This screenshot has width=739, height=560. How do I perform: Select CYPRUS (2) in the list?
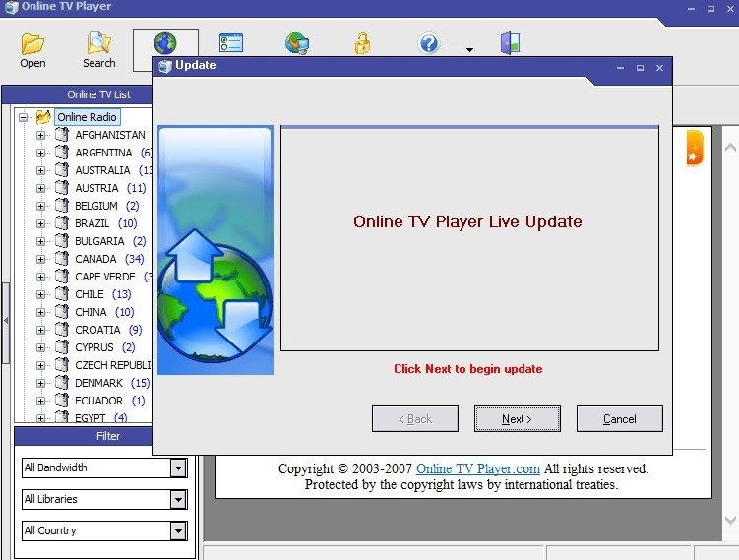click(104, 347)
